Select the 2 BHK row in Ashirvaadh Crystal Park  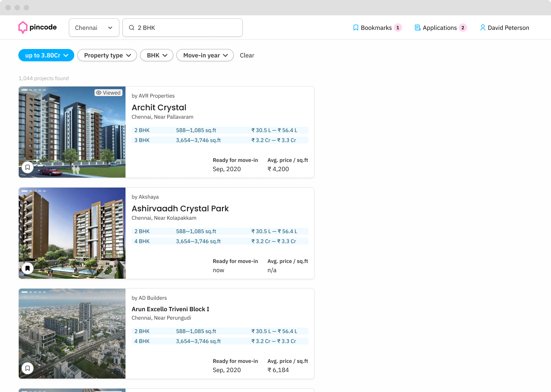tap(220, 231)
